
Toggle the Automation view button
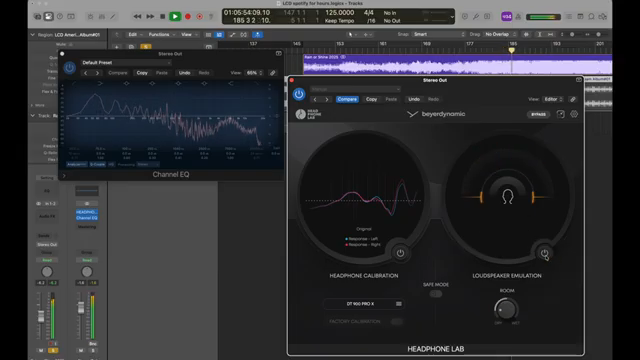coord(232,35)
